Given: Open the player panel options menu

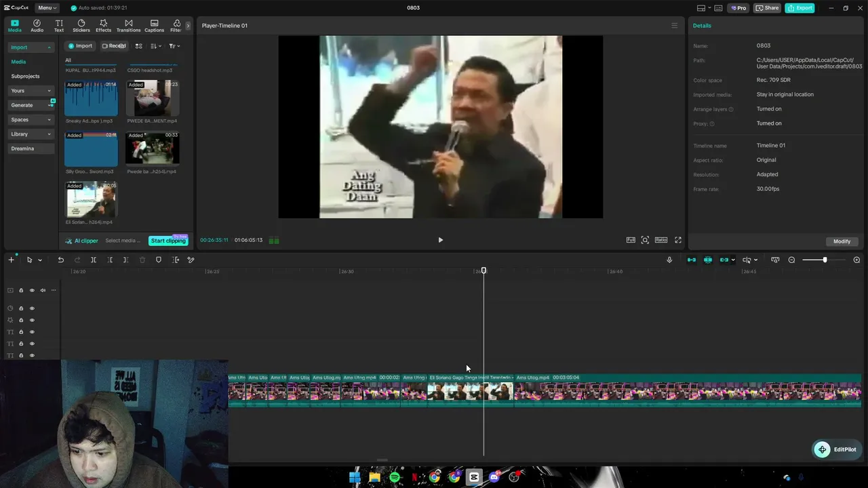Looking at the screenshot, I should 674,26.
